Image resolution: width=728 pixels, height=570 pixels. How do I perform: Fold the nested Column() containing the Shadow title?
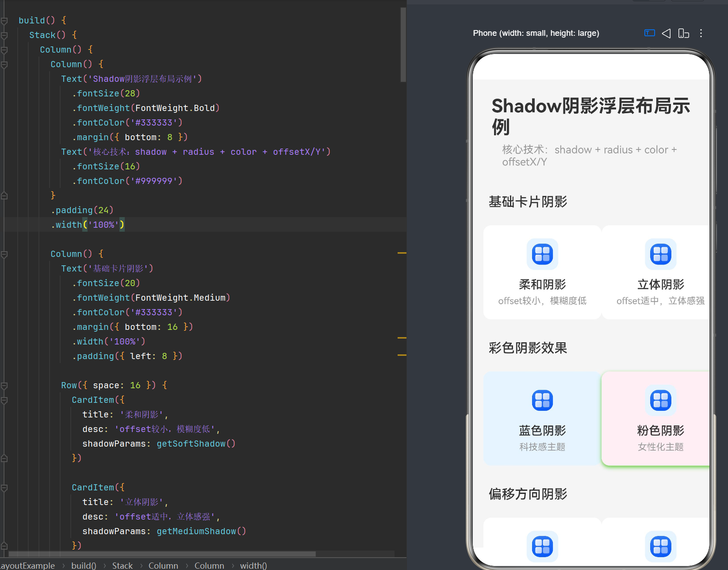(4, 65)
